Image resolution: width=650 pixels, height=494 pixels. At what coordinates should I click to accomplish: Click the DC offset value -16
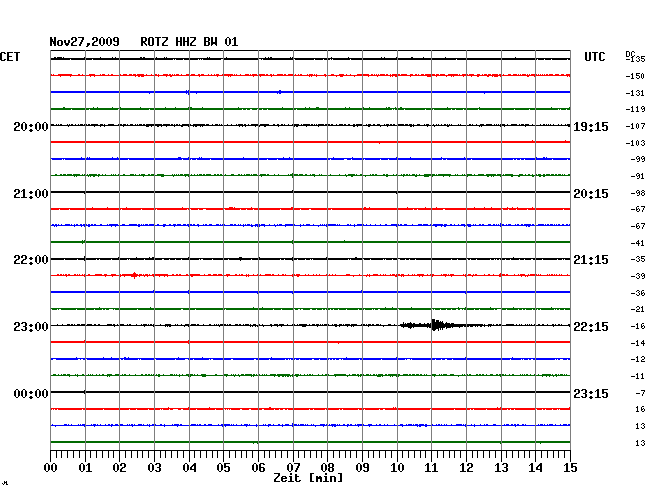point(638,326)
